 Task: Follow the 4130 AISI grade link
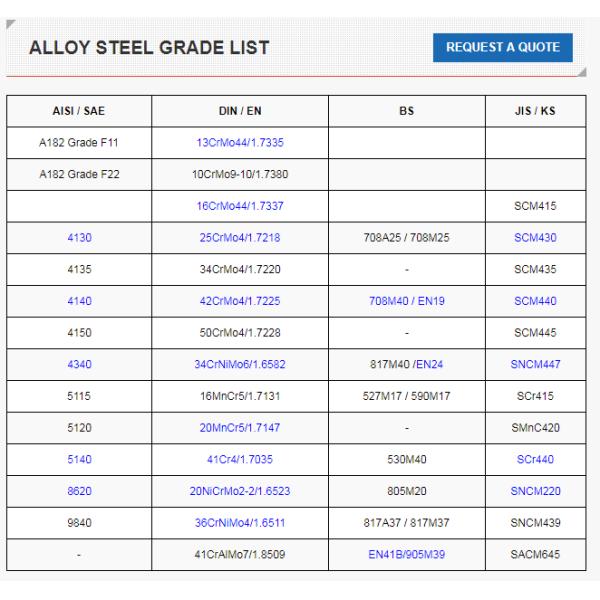[x=79, y=237]
